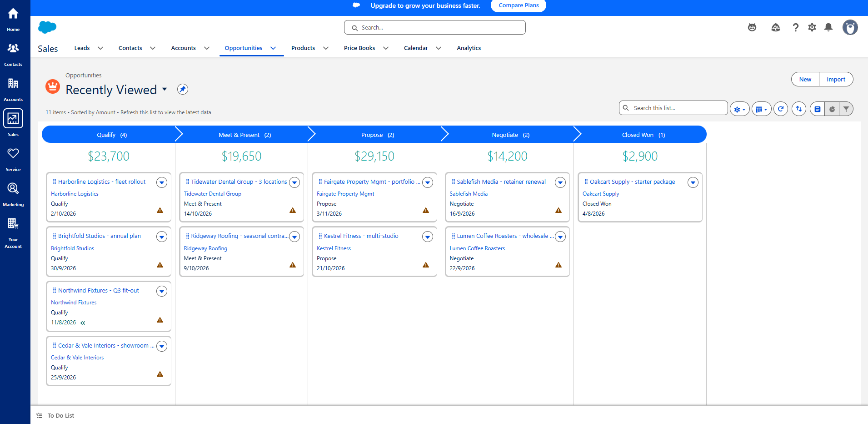Screen dimensions: 868x424
Task: Pin the Recently Viewed list view
Action: (183, 89)
